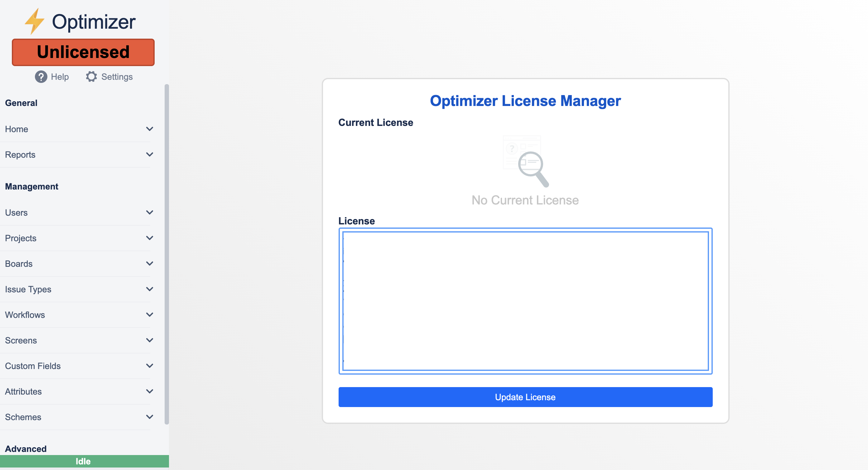
Task: Click the red Unlicensed badge
Action: [x=83, y=52]
